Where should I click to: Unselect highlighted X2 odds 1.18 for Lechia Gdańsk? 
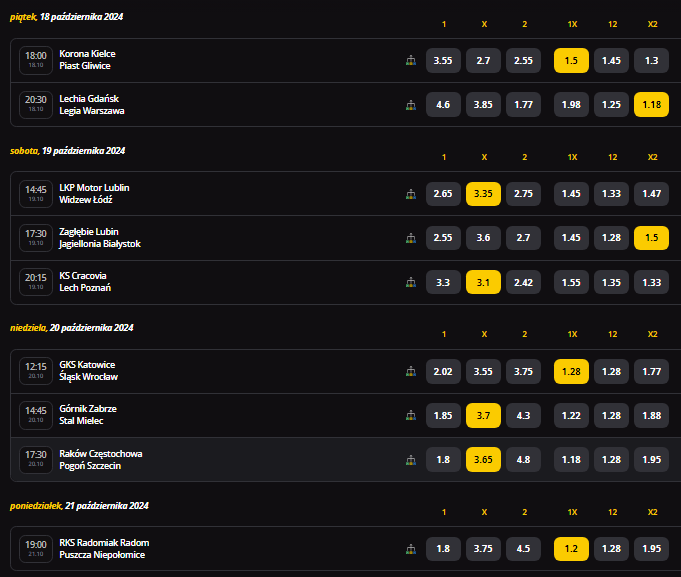click(651, 104)
